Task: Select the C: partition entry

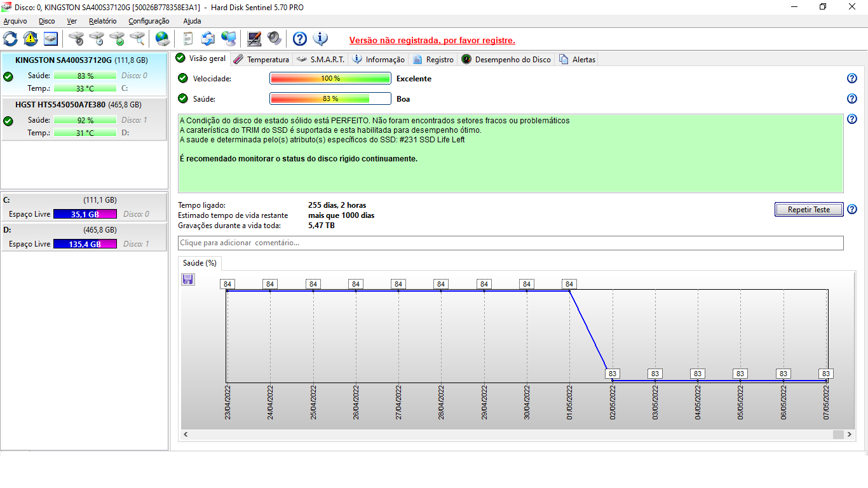Action: coord(85,207)
